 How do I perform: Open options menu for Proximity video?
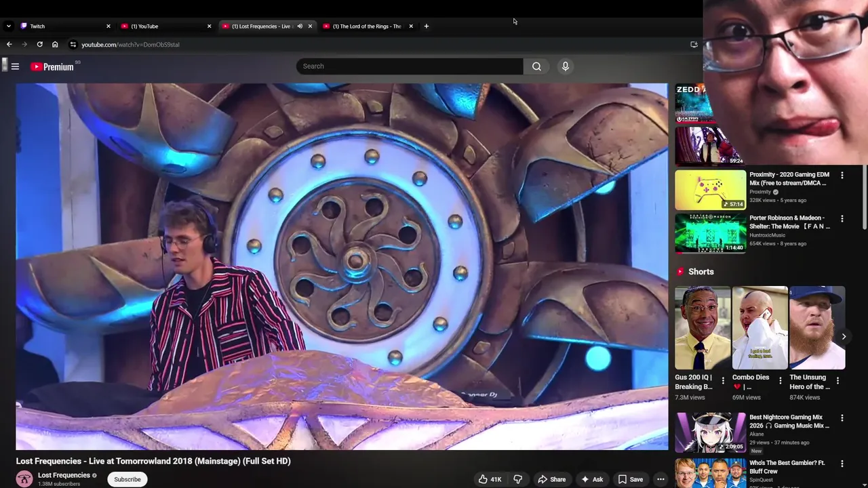pyautogui.click(x=842, y=176)
